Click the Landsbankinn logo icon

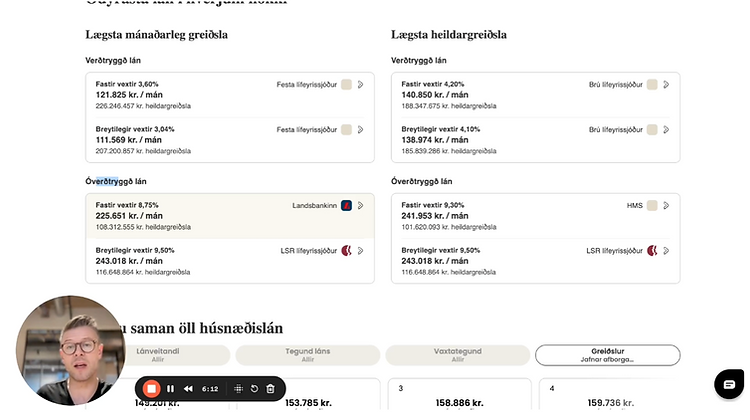(346, 206)
